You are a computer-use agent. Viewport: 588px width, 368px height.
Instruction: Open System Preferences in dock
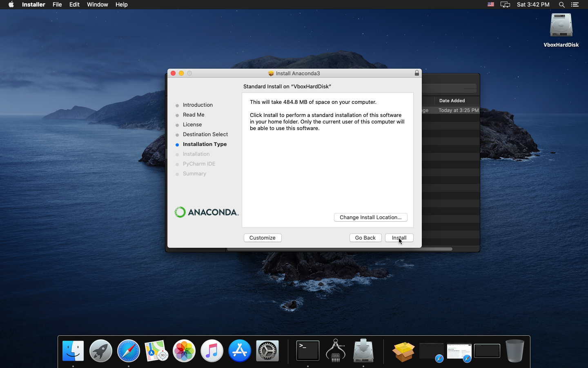(267, 351)
